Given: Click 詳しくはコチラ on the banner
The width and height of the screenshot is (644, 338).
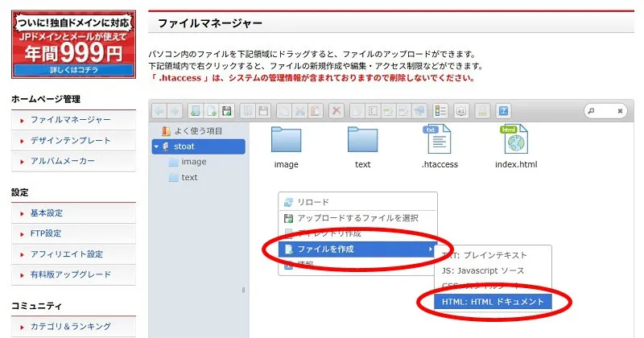Looking at the screenshot, I should click(x=74, y=70).
